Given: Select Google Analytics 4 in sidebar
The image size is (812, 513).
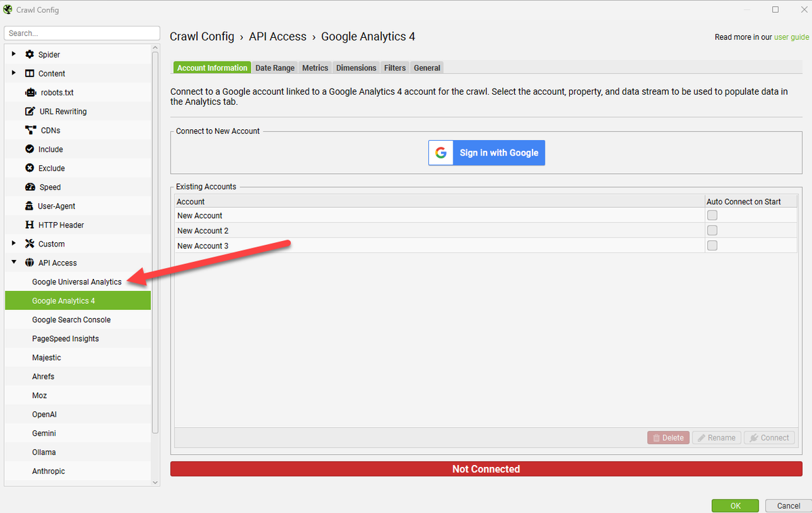Looking at the screenshot, I should [78, 300].
